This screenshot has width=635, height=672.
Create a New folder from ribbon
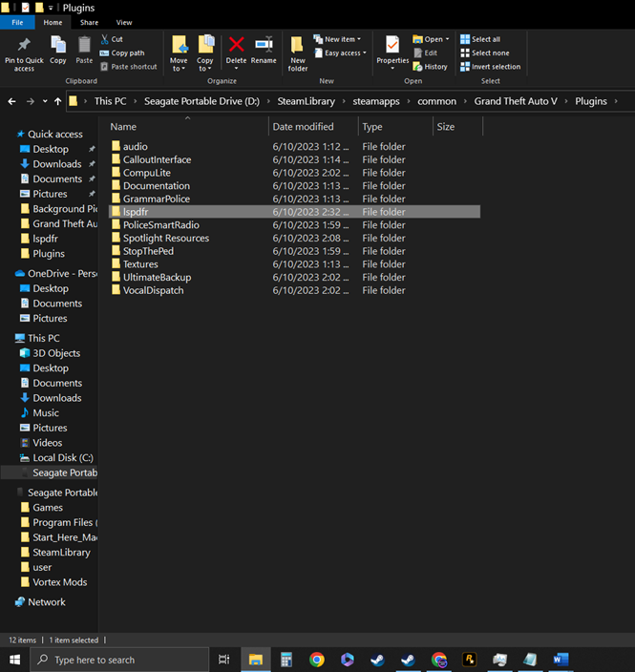pyautogui.click(x=298, y=52)
